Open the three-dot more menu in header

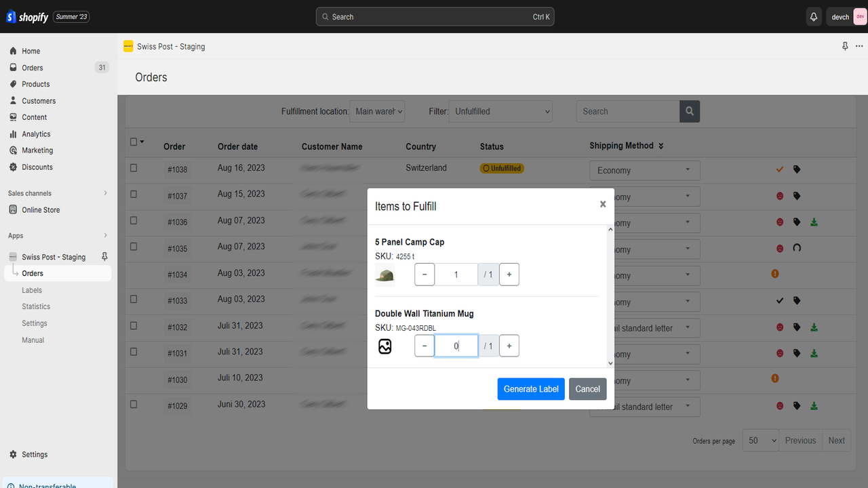pos(859,46)
